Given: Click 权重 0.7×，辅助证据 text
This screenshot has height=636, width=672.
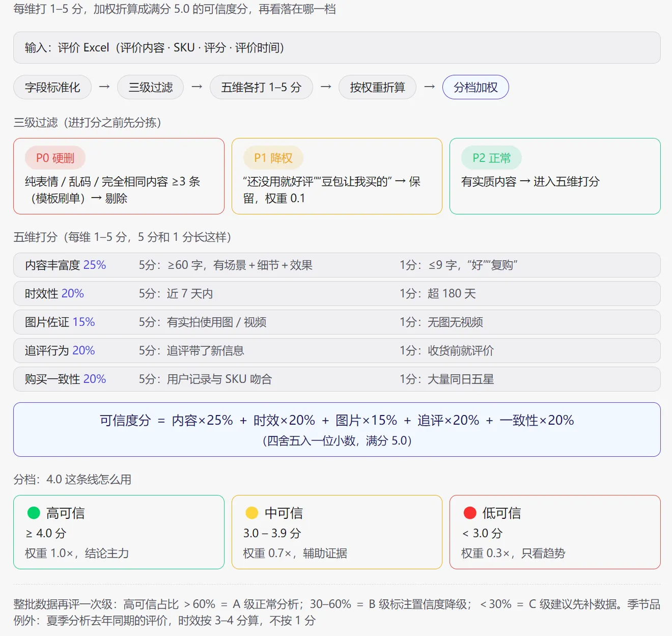Looking at the screenshot, I should [x=295, y=554].
